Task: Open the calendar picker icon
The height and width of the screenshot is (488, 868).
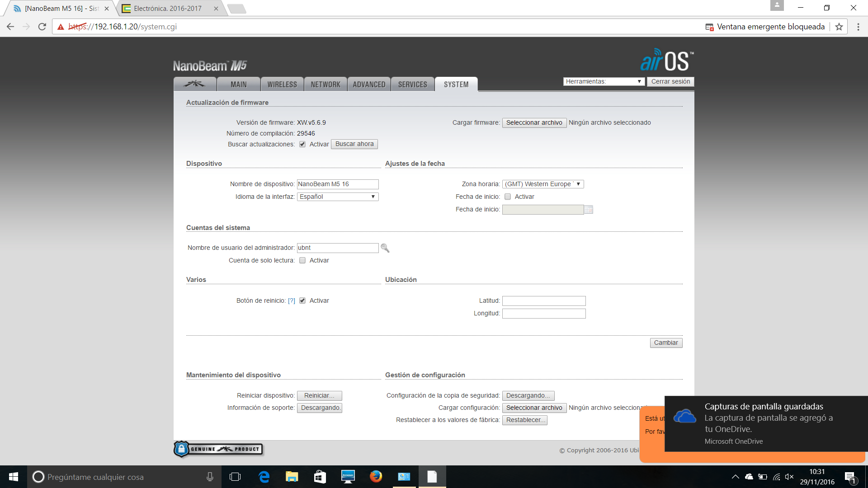Action: click(589, 209)
